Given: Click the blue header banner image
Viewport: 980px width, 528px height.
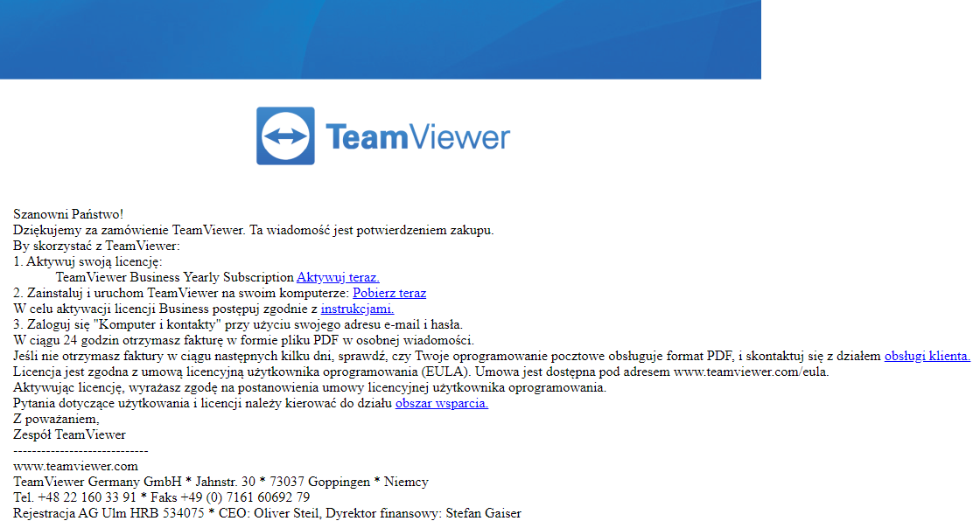Looking at the screenshot, I should (381, 39).
